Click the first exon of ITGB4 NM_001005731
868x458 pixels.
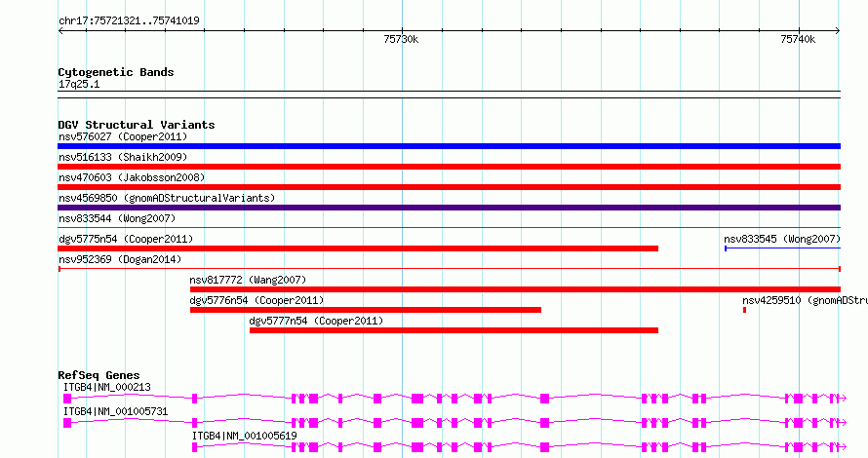coord(67,423)
